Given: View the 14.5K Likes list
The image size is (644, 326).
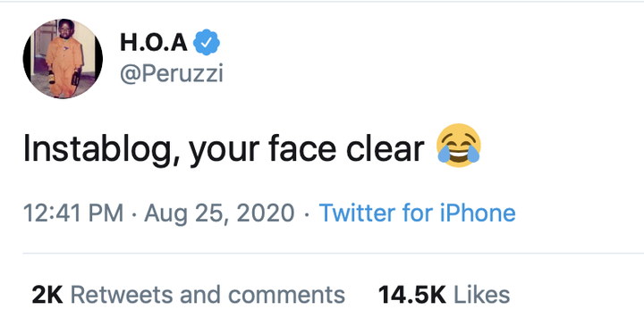Looking at the screenshot, I should pos(444,295).
